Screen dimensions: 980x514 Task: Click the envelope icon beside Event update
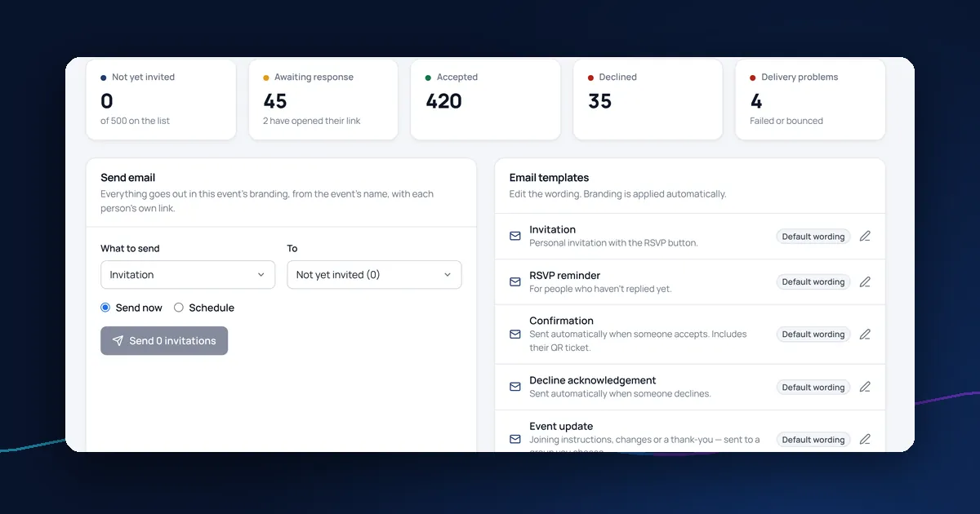click(515, 439)
